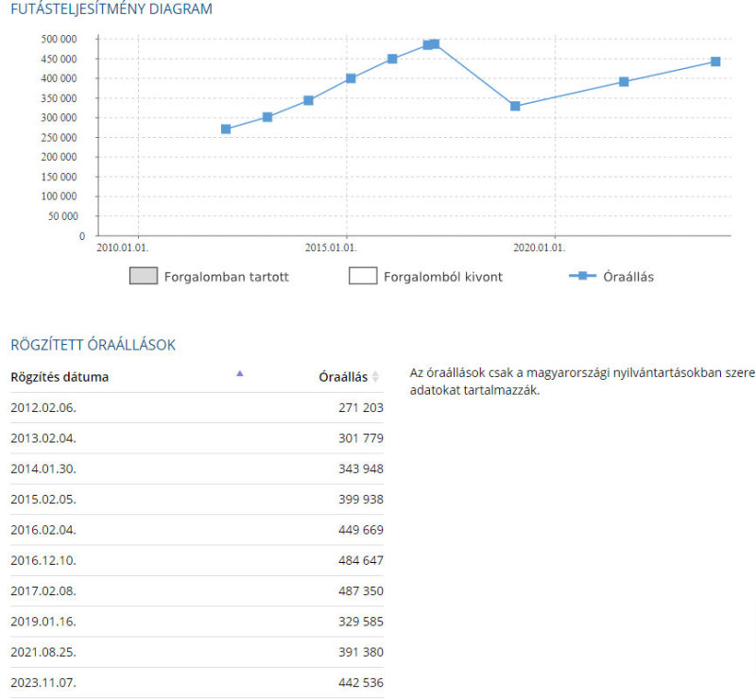The width and height of the screenshot is (756, 700).
Task: Select the 2012 data point at 271 203
Action: [x=226, y=128]
